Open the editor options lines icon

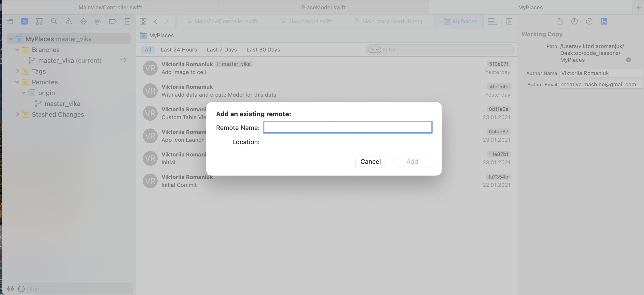click(492, 21)
